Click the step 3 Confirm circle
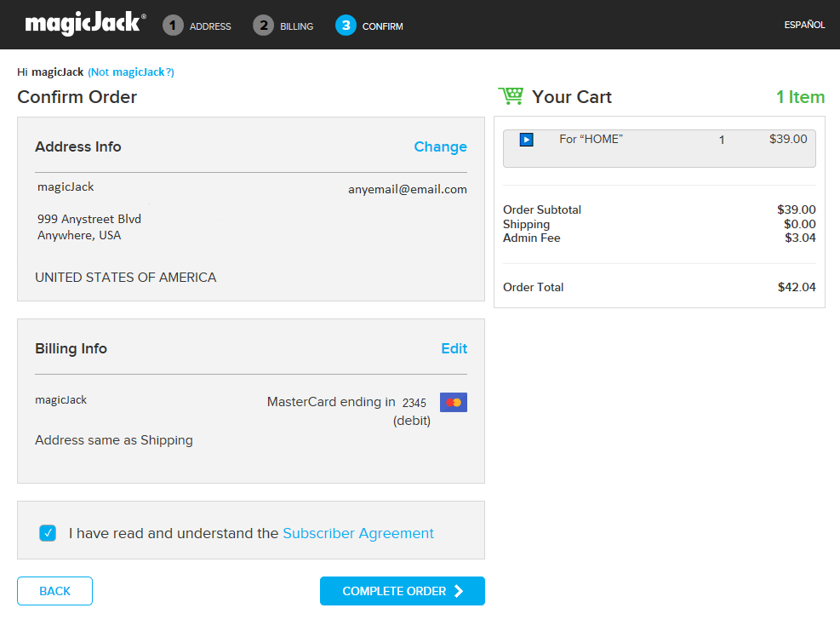Image resolution: width=840 pixels, height=631 pixels. click(x=346, y=26)
